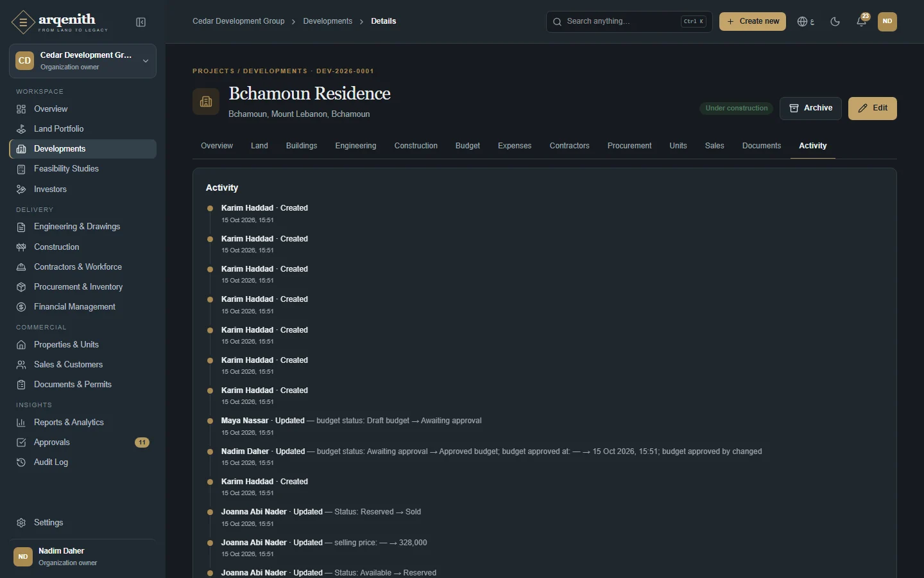Open the Contractors tab
The height and width of the screenshot is (578, 924).
point(569,146)
